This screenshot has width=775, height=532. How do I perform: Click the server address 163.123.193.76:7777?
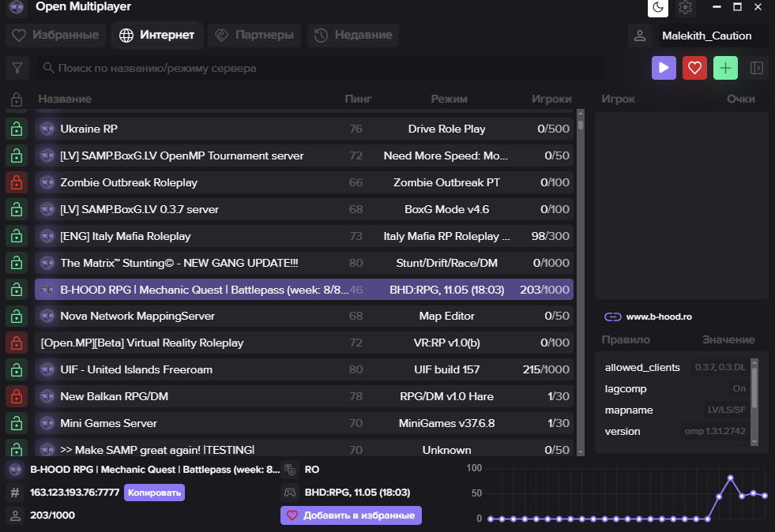pos(74,493)
